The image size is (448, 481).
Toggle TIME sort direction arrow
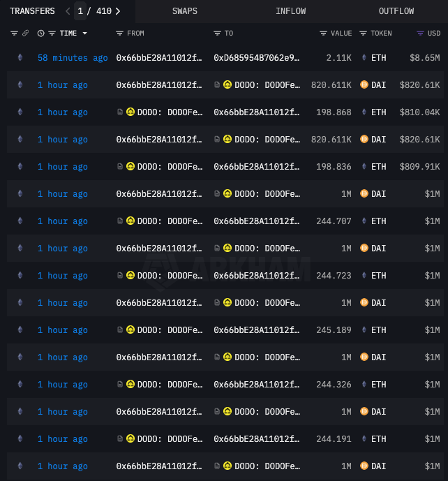tap(85, 34)
